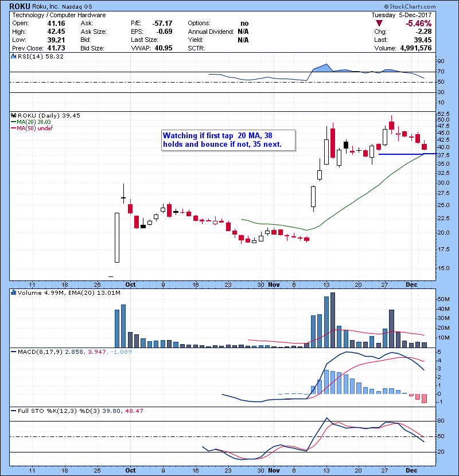This screenshot has width=459, height=476.
Task: Click the Chg value -2.28
Action: tap(423, 32)
